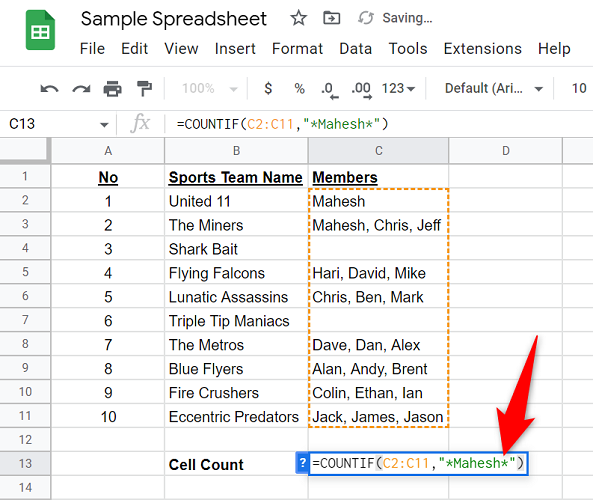The height and width of the screenshot is (500, 593).
Task: Format as currency with dollar icon
Action: click(x=268, y=89)
